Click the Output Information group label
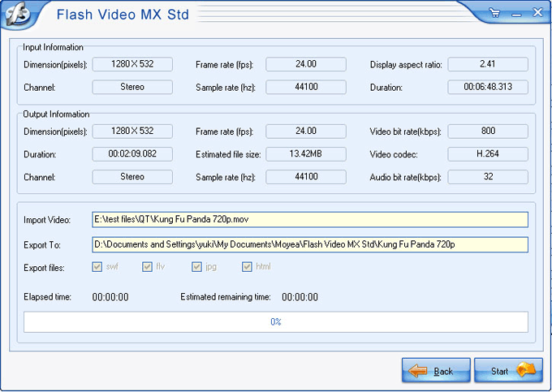 coord(56,114)
